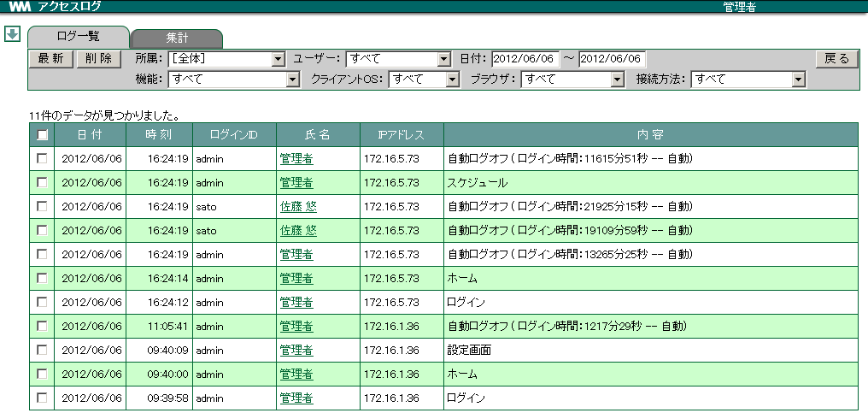Click 管理者 in the top header bar

point(740,7)
